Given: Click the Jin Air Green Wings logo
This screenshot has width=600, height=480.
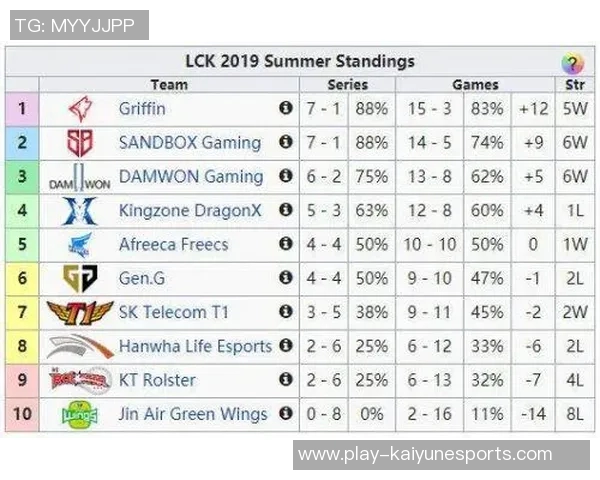Looking at the screenshot, I should (x=79, y=413).
